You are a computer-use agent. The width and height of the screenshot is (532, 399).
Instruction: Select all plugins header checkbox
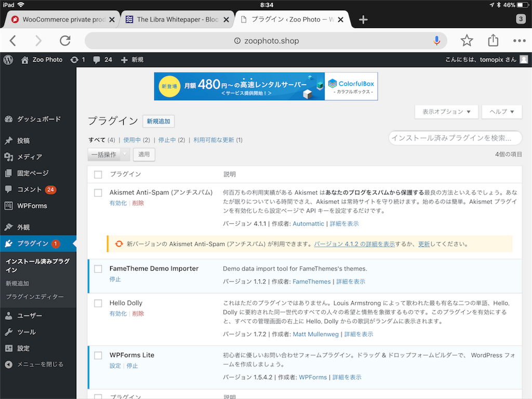point(98,175)
